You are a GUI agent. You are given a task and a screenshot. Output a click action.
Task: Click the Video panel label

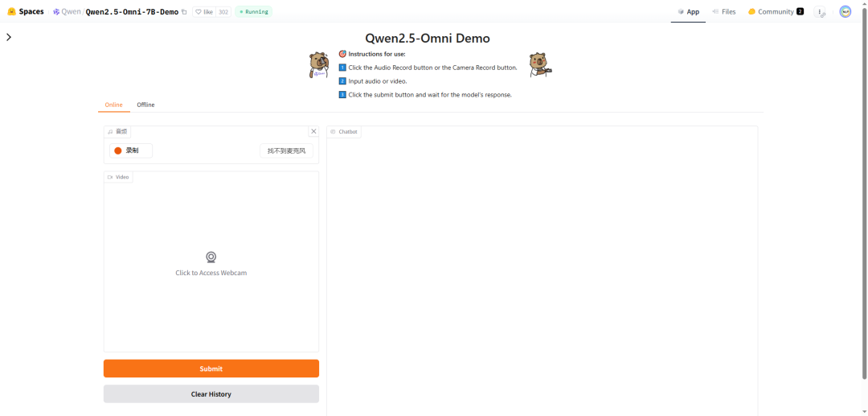point(118,177)
